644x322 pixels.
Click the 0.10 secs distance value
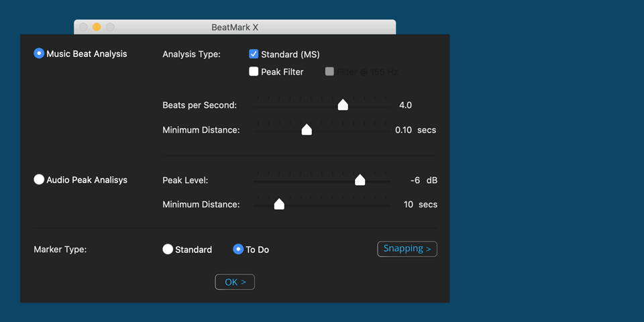pos(415,129)
